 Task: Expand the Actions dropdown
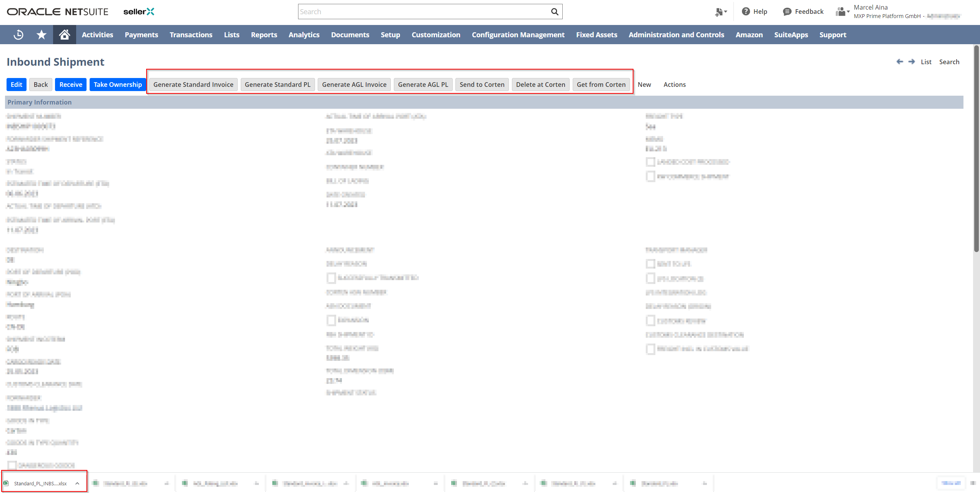coord(675,85)
